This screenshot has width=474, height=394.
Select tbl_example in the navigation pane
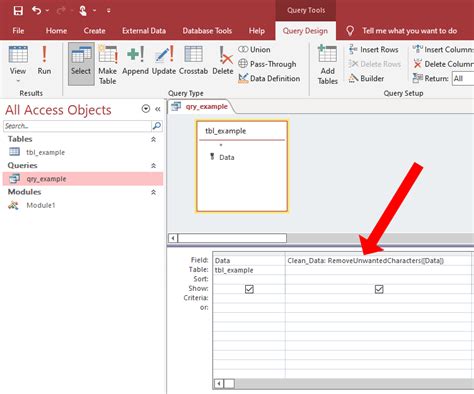click(x=83, y=152)
